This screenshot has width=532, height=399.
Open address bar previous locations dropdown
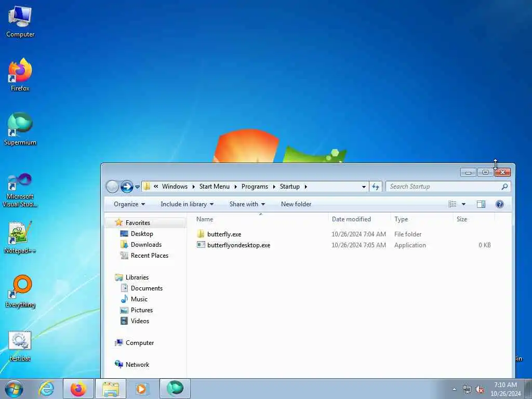(x=364, y=187)
